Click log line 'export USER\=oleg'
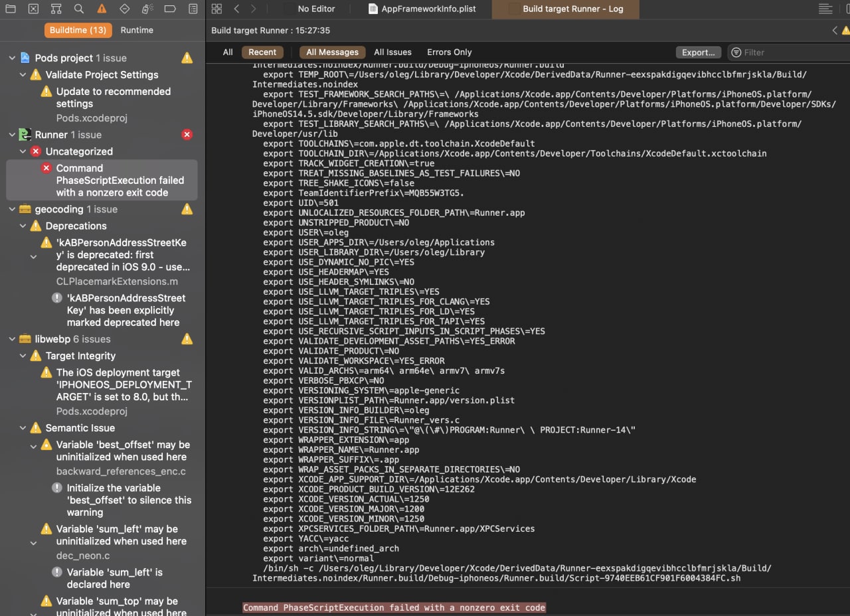The width and height of the screenshot is (850, 616). pyautogui.click(x=305, y=232)
